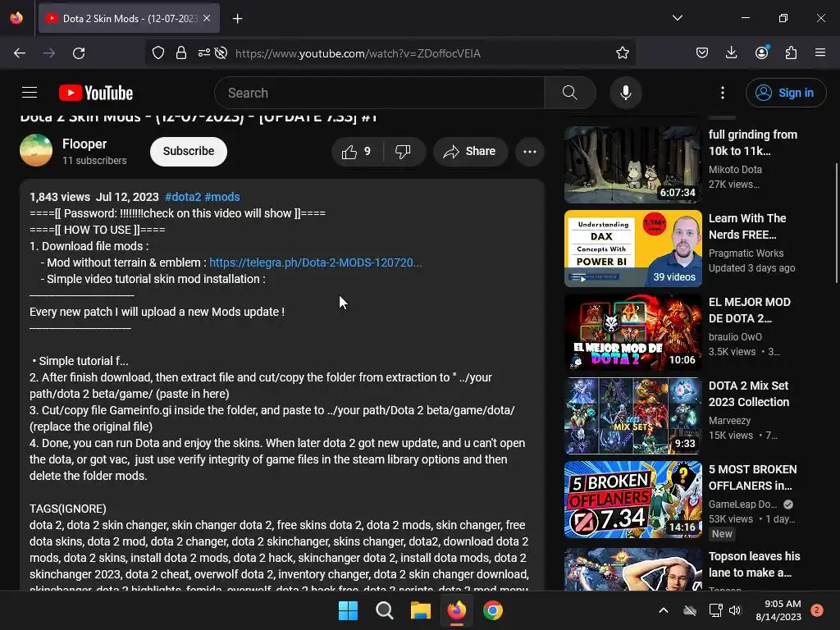Click the YouTube Search input field

[x=379, y=93]
